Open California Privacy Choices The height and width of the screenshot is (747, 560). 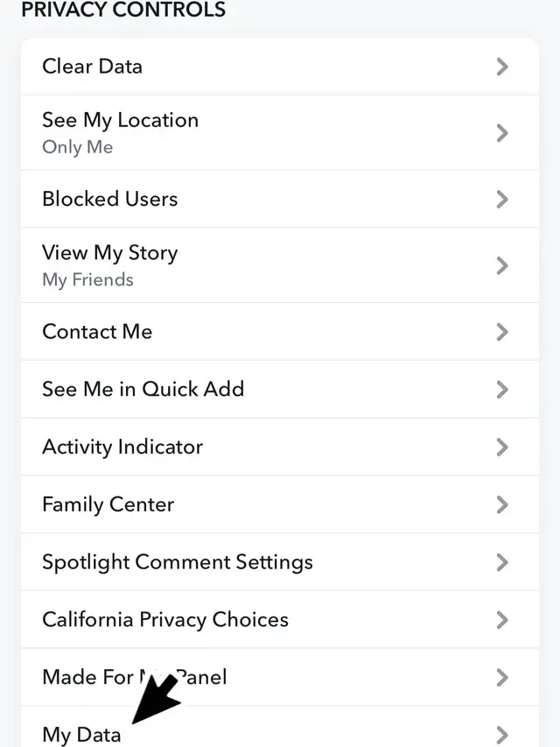pos(164,620)
